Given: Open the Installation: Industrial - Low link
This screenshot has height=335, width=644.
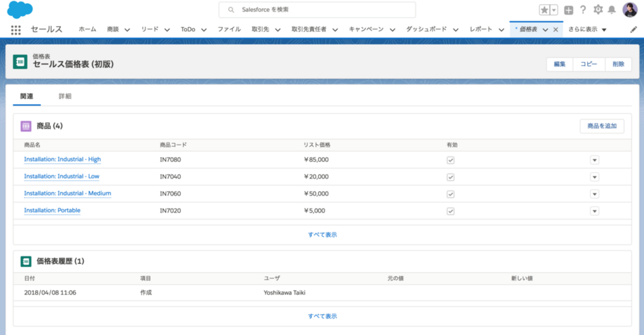Looking at the screenshot, I should click(x=62, y=176).
